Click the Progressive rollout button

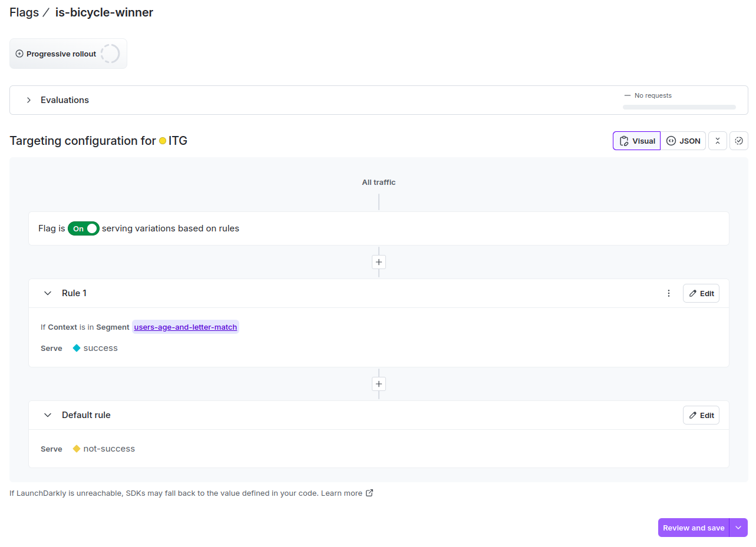click(68, 54)
